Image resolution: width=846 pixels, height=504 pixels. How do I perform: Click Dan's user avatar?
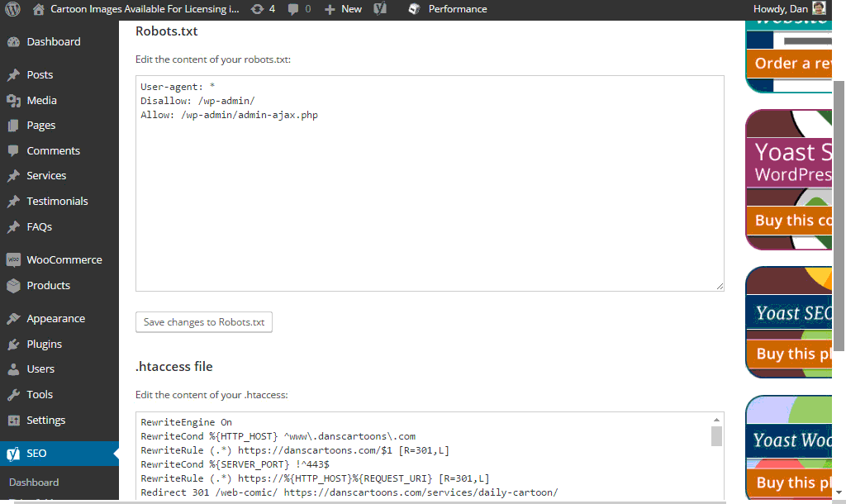point(818,9)
